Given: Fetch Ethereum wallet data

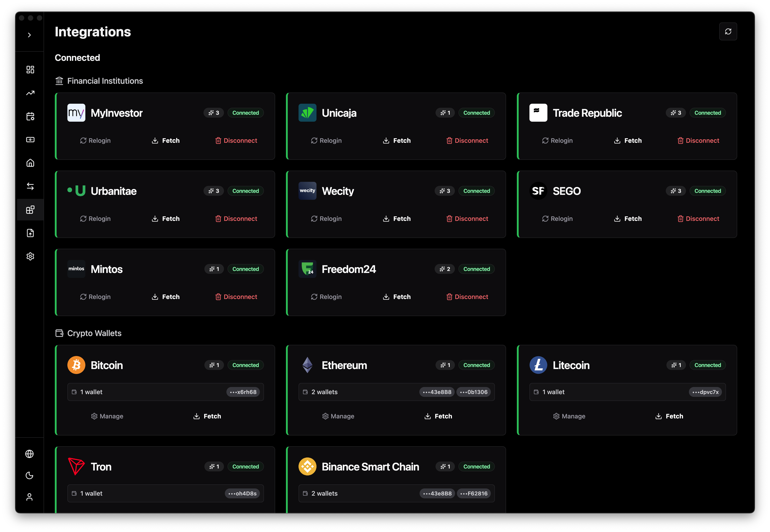Looking at the screenshot, I should click(438, 416).
